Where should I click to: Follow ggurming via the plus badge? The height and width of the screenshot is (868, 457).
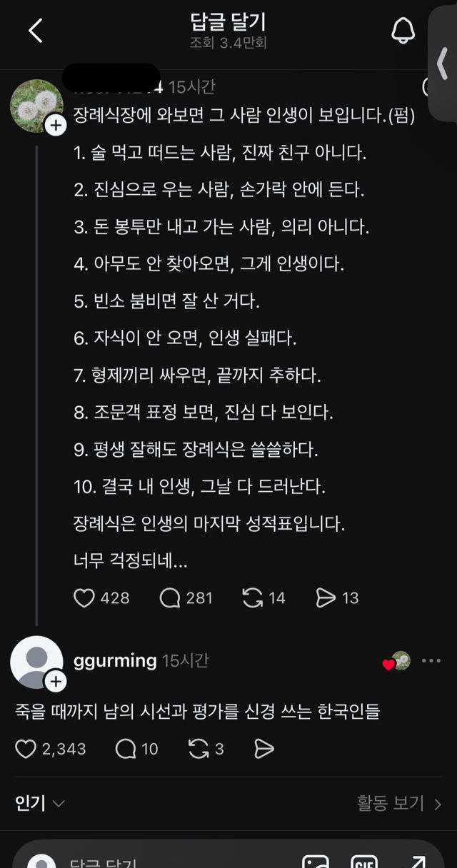point(56,682)
